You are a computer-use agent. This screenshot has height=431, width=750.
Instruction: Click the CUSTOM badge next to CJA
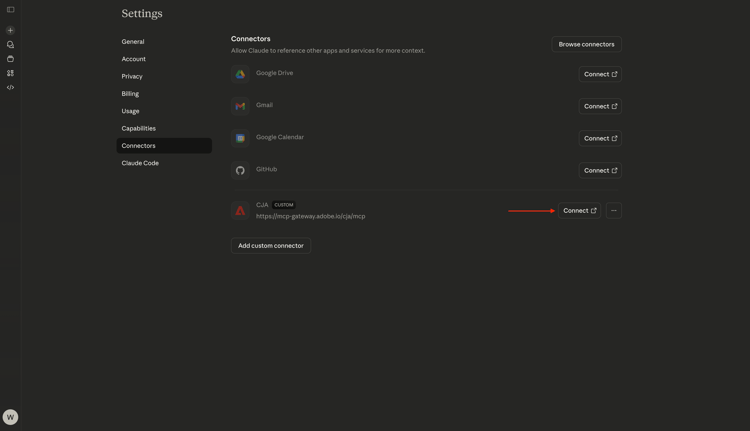[284, 205]
